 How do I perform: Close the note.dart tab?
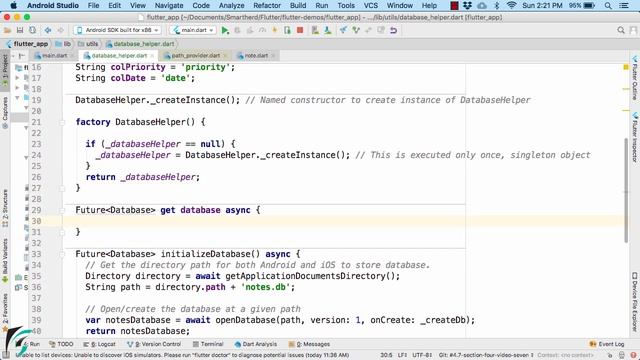(273, 56)
